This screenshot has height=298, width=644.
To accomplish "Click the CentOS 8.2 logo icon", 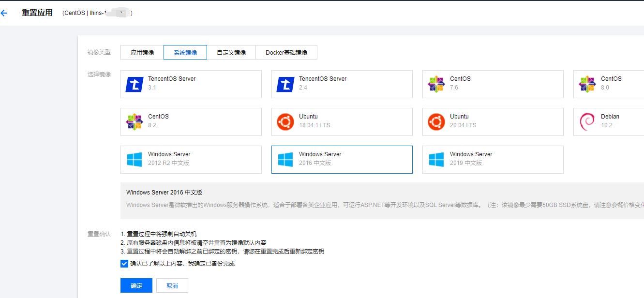I will coord(135,122).
